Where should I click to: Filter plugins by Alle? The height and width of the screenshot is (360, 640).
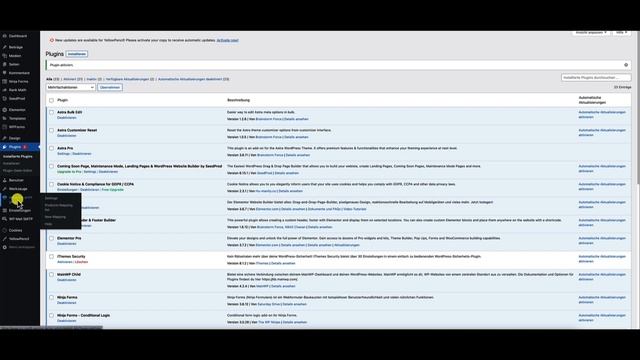[53, 79]
